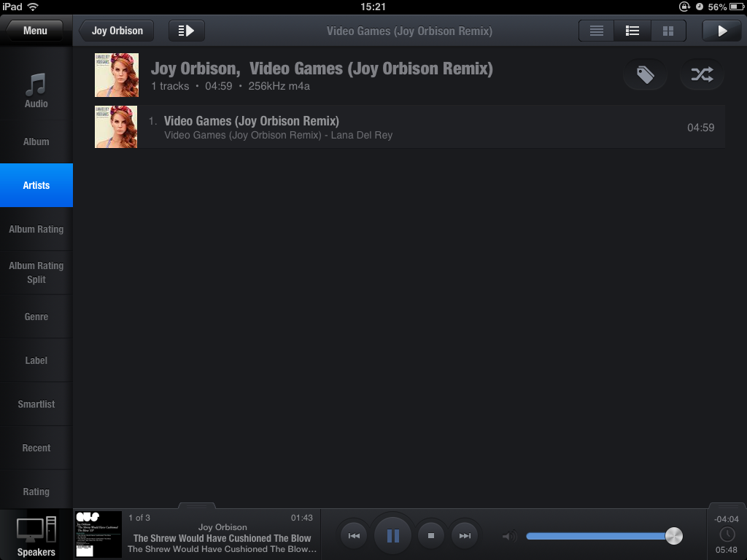Tap the battery indicator in status bar

click(735, 7)
